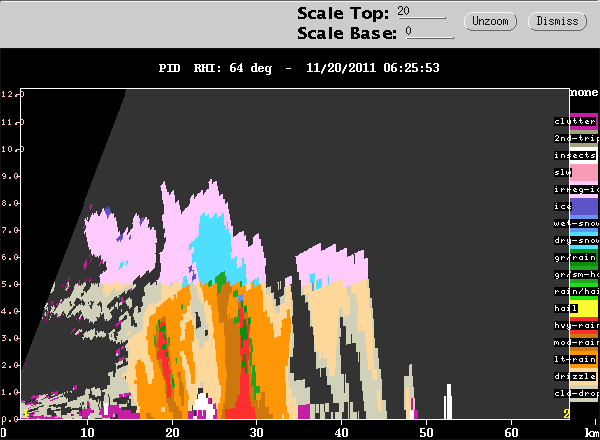
Task: Click the 3.0 height axis label
Action: [x=10, y=338]
